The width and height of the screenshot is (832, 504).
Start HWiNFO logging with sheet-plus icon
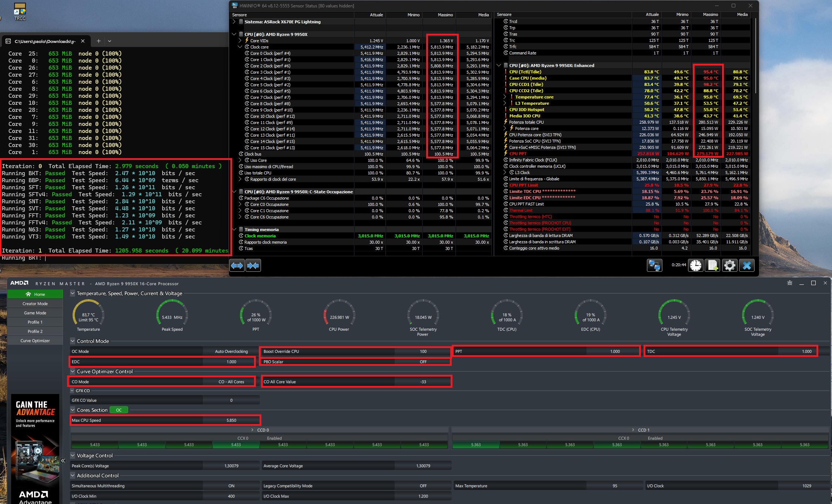pos(713,265)
